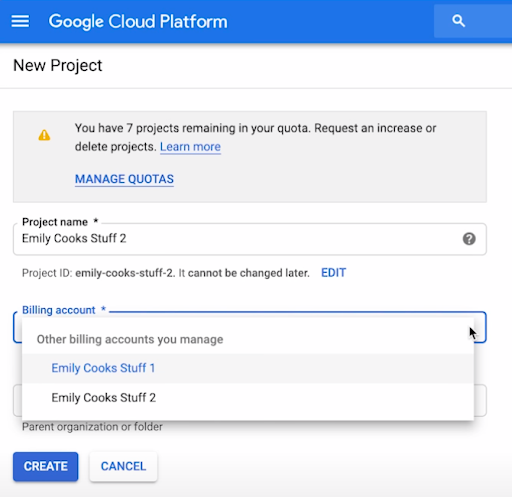The image size is (512, 497).
Task: Click the CREATE button
Action: [46, 466]
